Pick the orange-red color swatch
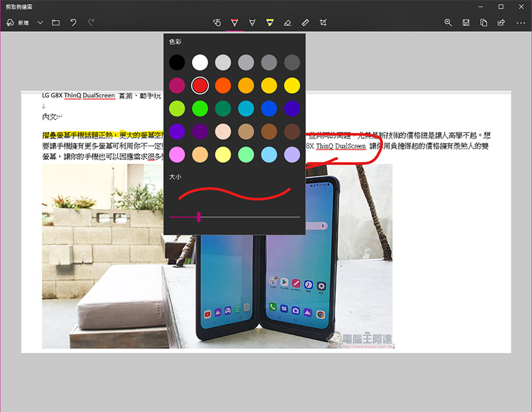 [x=223, y=86]
